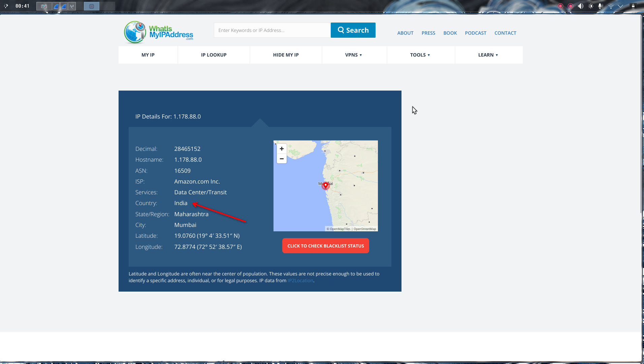
Task: Click the Enter Keywords or IP Address field
Action: 271,30
